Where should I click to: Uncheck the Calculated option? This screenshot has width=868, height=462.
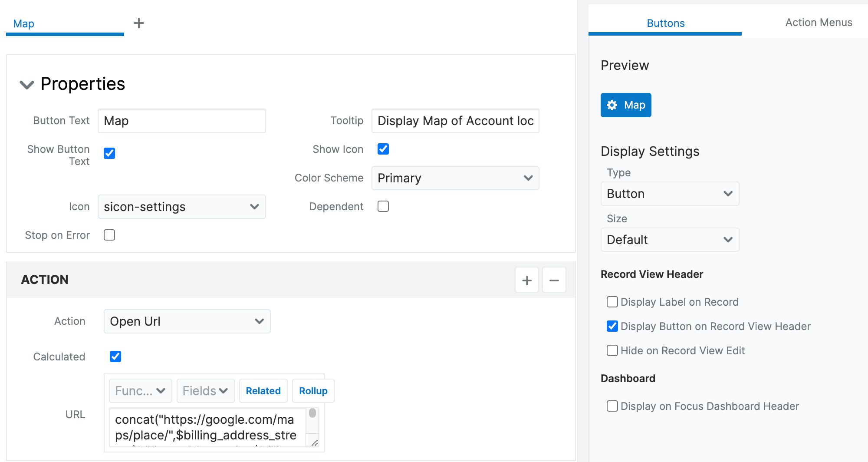pos(115,356)
